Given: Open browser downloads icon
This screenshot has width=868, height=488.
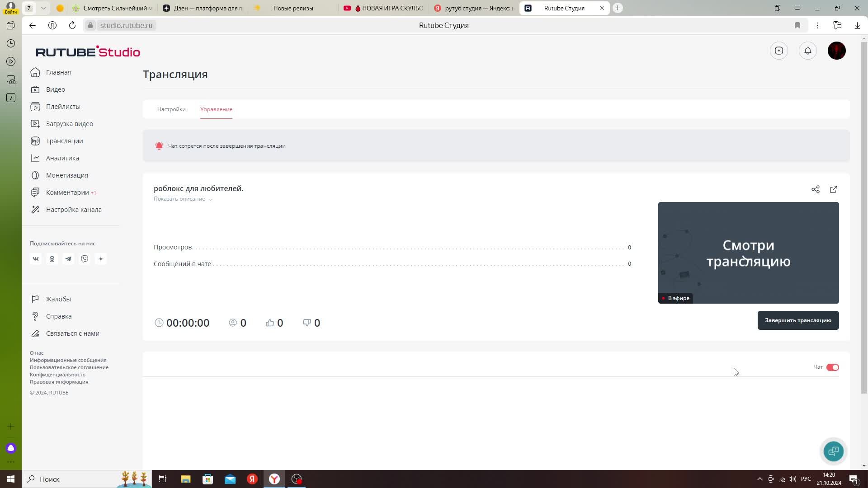Looking at the screenshot, I should tap(857, 25).
